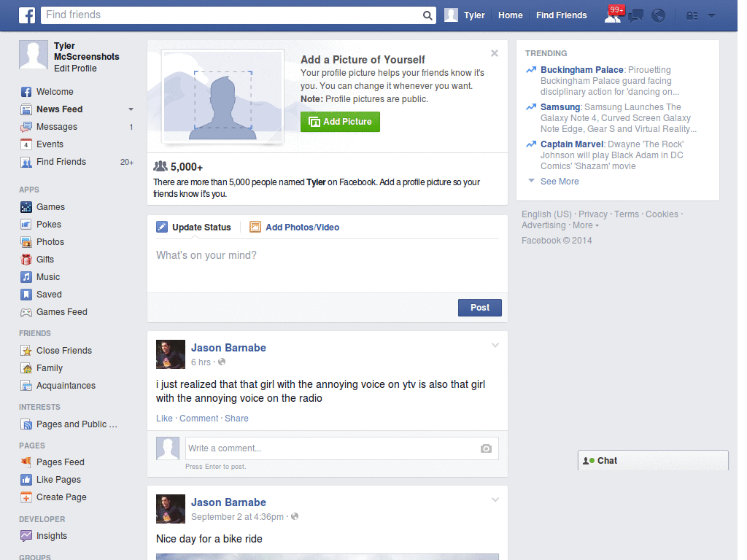The width and height of the screenshot is (747, 560).
Task: Select News Feed in sidebar
Action: click(60, 109)
